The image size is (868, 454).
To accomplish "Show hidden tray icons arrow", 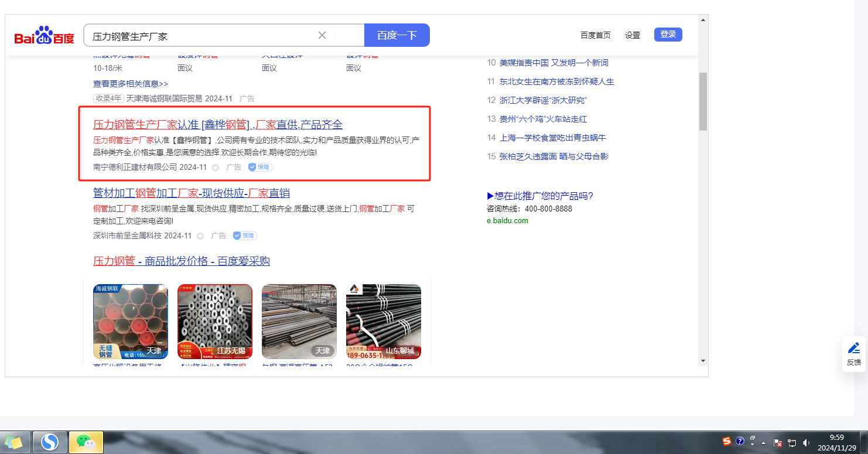I will [764, 443].
